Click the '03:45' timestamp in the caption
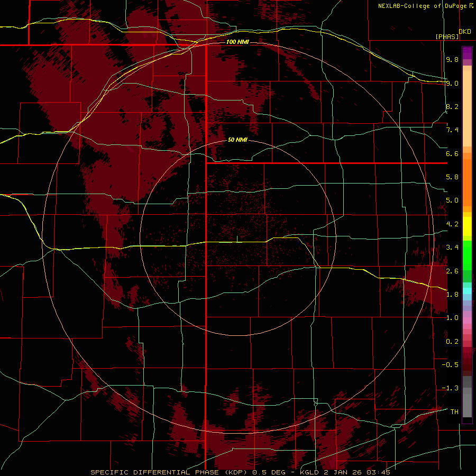The image size is (476, 476). 378,472
